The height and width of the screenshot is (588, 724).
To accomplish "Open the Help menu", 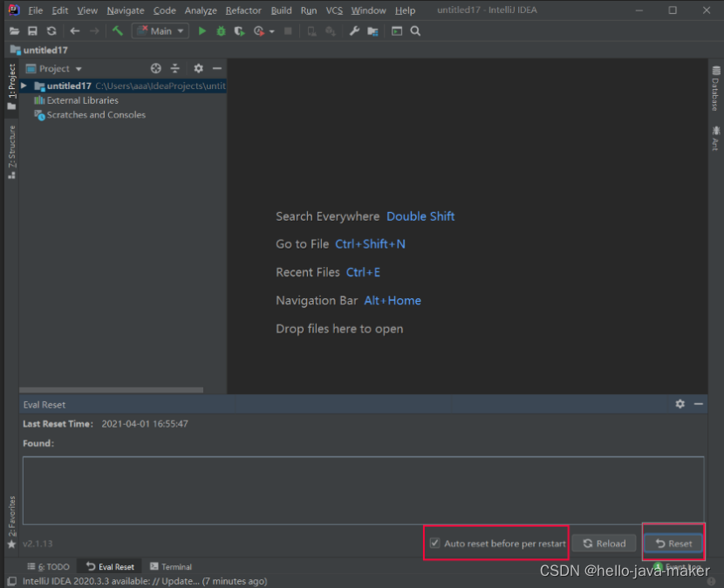I will tap(405, 10).
